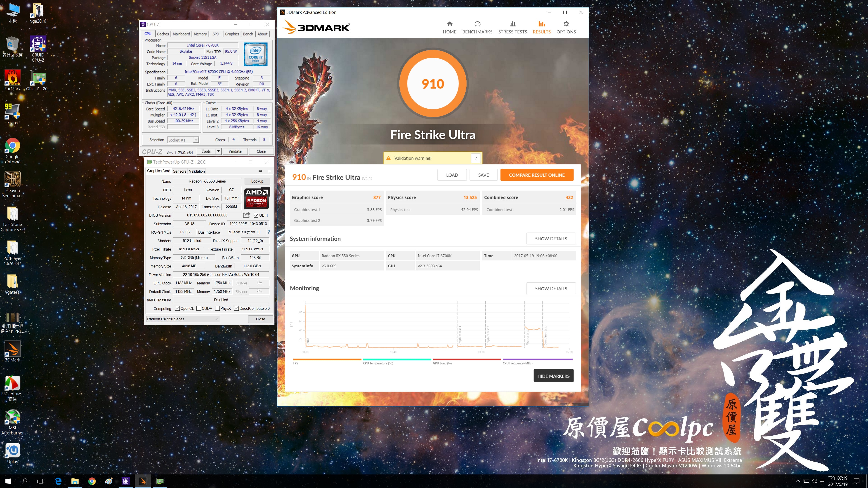Show details for Monitoring section
Viewport: 868px width, 488px height.
[551, 288]
